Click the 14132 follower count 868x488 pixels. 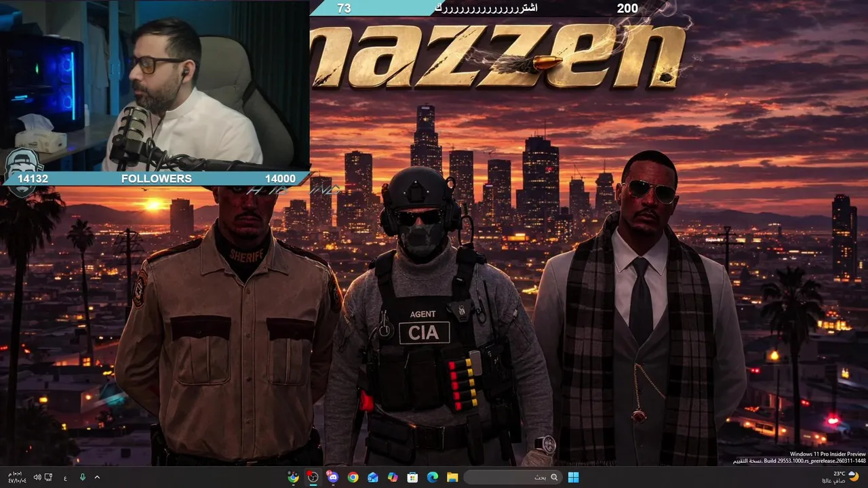coord(33,179)
